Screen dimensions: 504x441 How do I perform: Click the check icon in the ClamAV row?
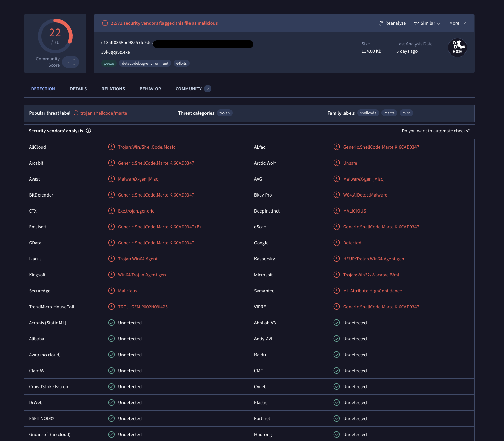click(111, 371)
